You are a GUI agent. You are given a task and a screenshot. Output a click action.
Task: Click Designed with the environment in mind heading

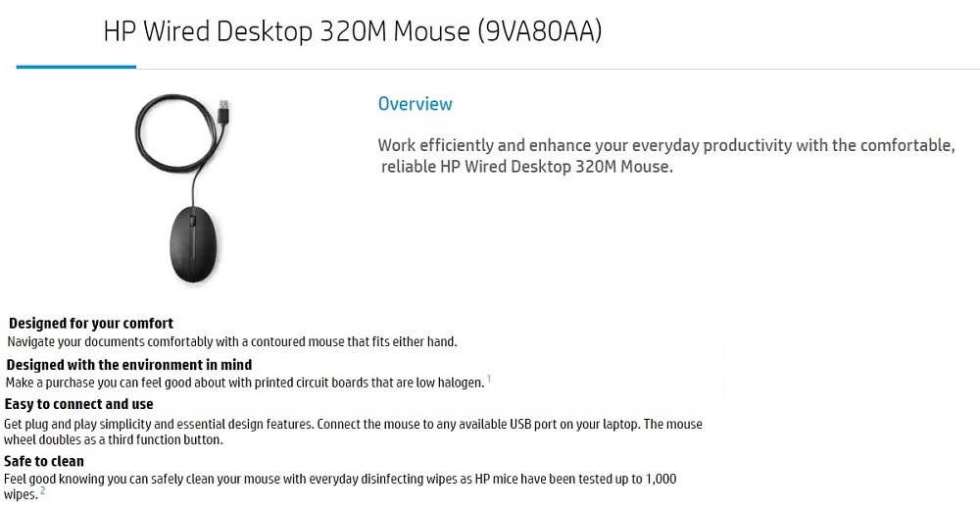129,365
